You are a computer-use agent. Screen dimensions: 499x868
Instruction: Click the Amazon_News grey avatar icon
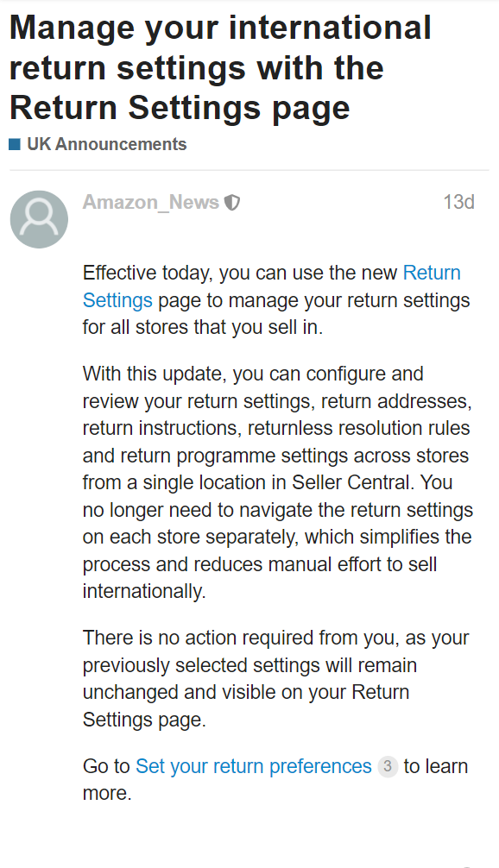tap(39, 219)
